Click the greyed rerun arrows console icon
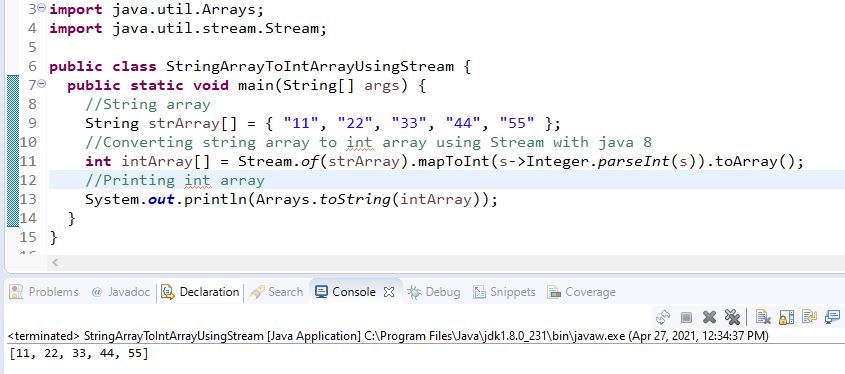Screen dimensions: 845x374 662,317
